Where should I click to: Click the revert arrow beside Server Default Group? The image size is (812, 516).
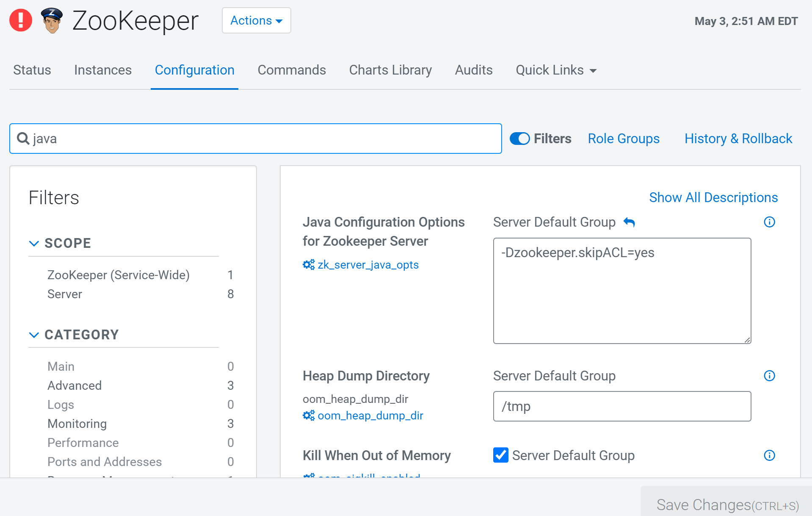click(x=629, y=222)
